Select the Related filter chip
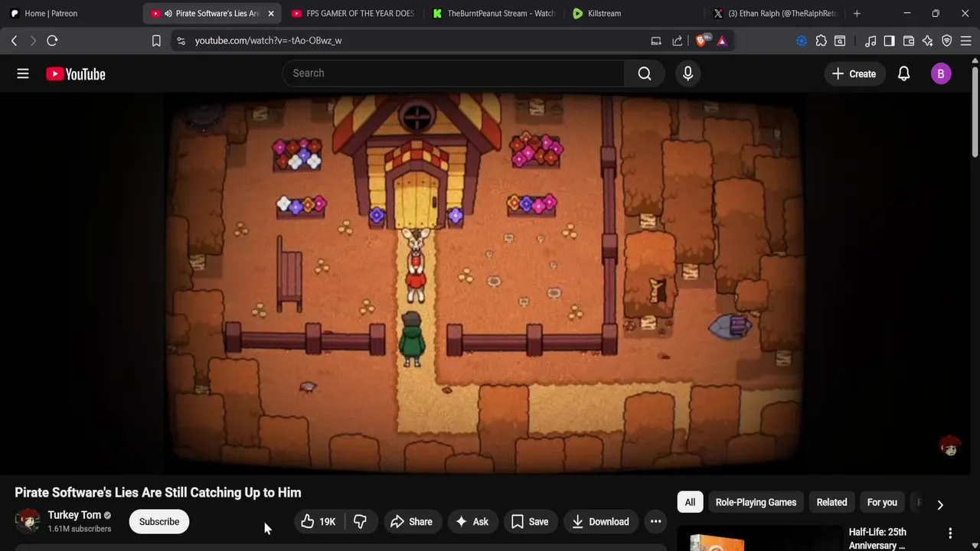The image size is (980, 551). pos(831,502)
